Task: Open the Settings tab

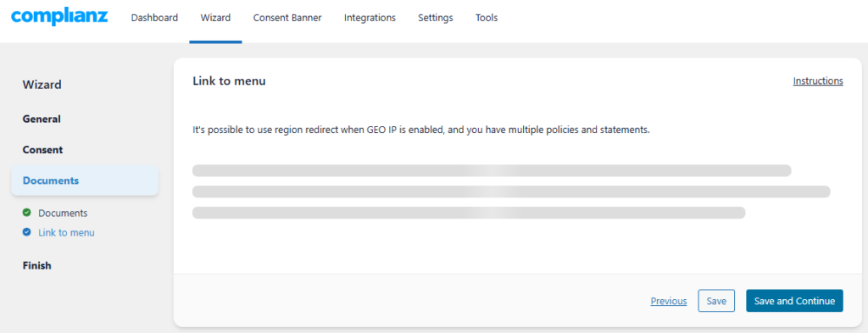Action: 435,18
